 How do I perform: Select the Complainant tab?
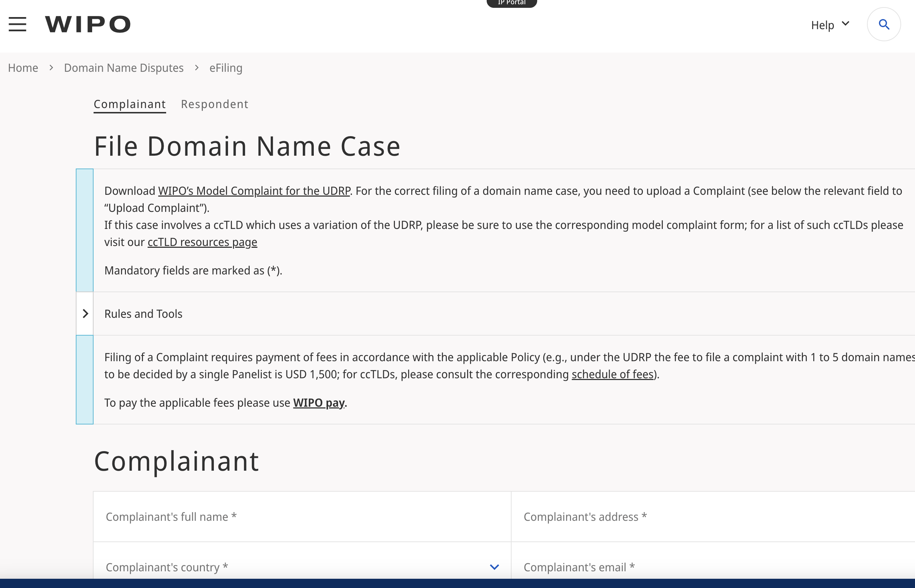click(129, 104)
